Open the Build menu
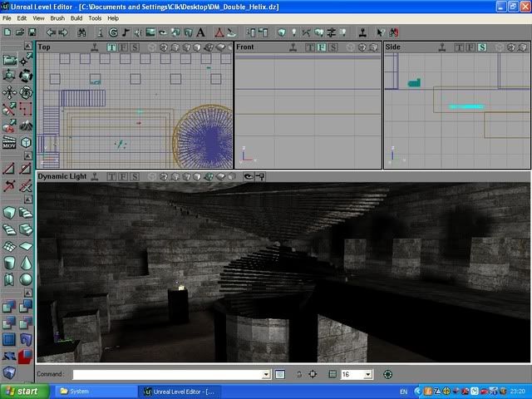The image size is (532, 399). (x=76, y=17)
